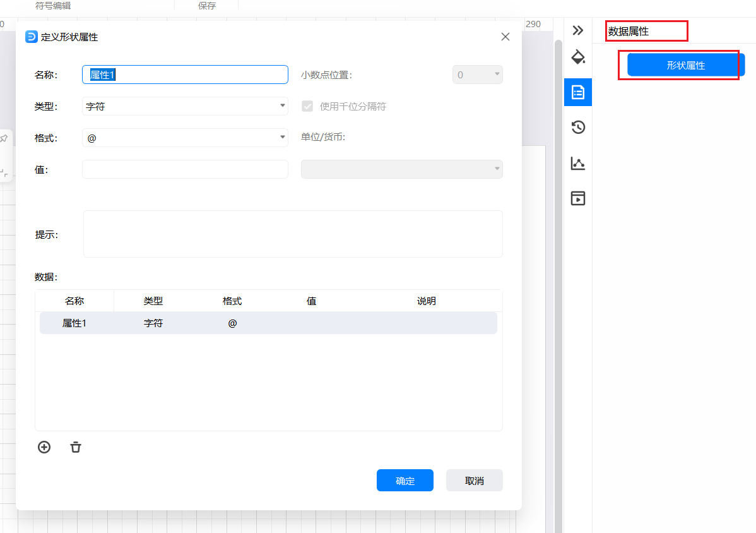Click the 符号编辑 menu item
Viewport: 756px width, 533px height.
click(x=53, y=6)
